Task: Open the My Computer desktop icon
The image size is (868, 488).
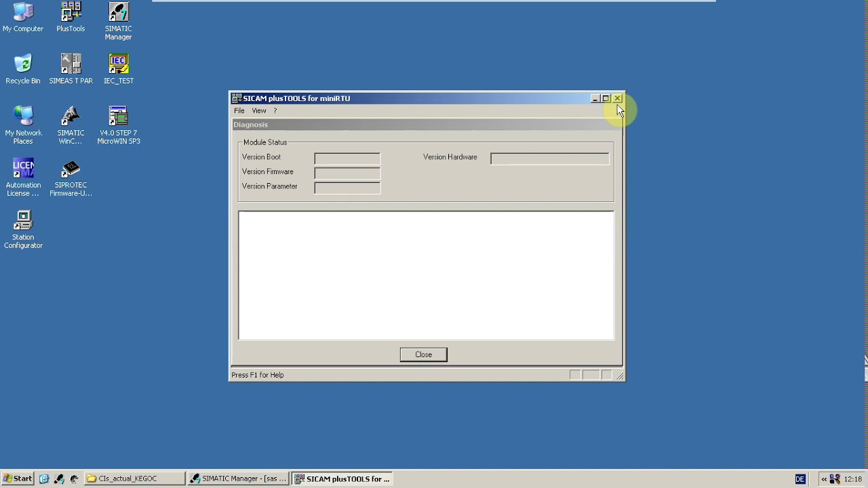Action: [x=23, y=17]
